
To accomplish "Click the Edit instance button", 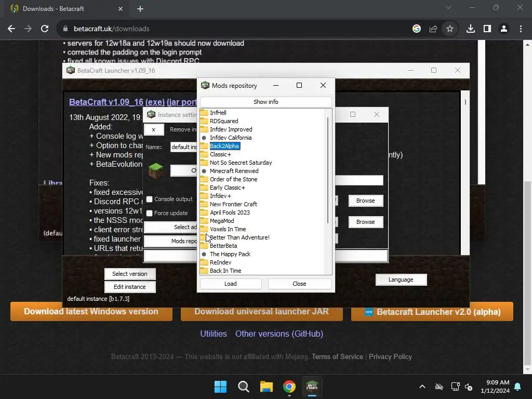I will (x=129, y=287).
